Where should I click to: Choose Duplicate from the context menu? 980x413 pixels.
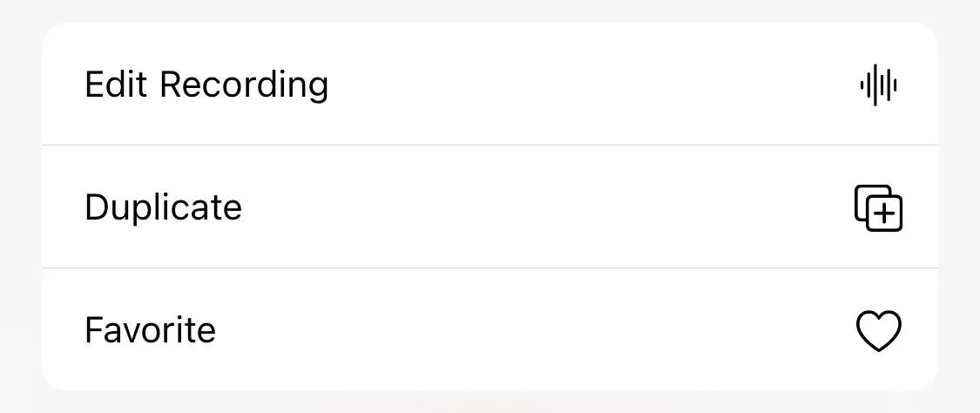pos(490,206)
